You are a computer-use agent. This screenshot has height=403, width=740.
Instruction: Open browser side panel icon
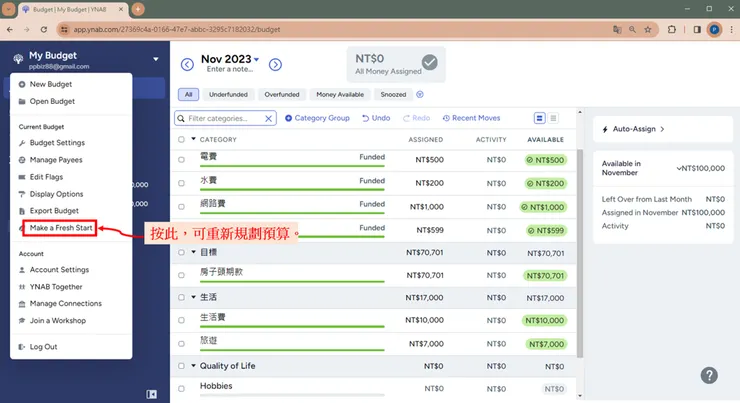point(697,29)
